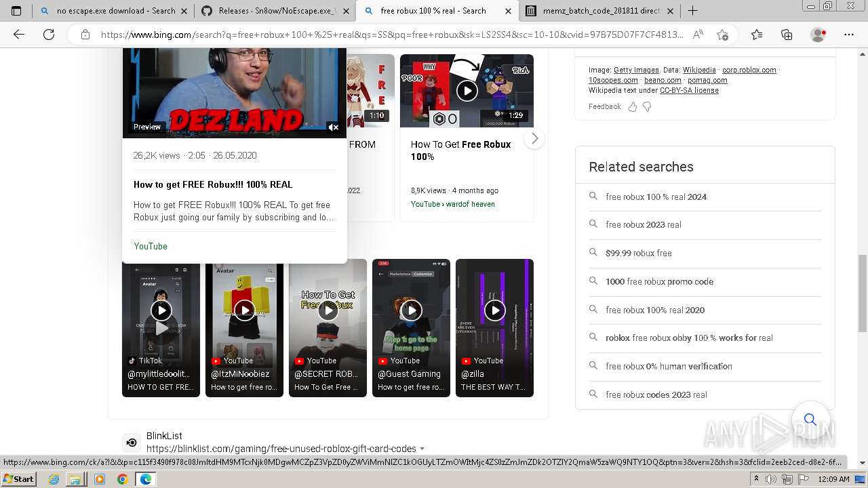This screenshot has width=868, height=488.
Task: Play the @Guest Gaming short video
Action: tap(411, 310)
